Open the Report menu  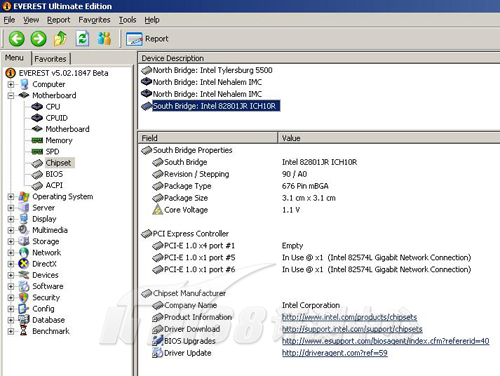[x=59, y=20]
